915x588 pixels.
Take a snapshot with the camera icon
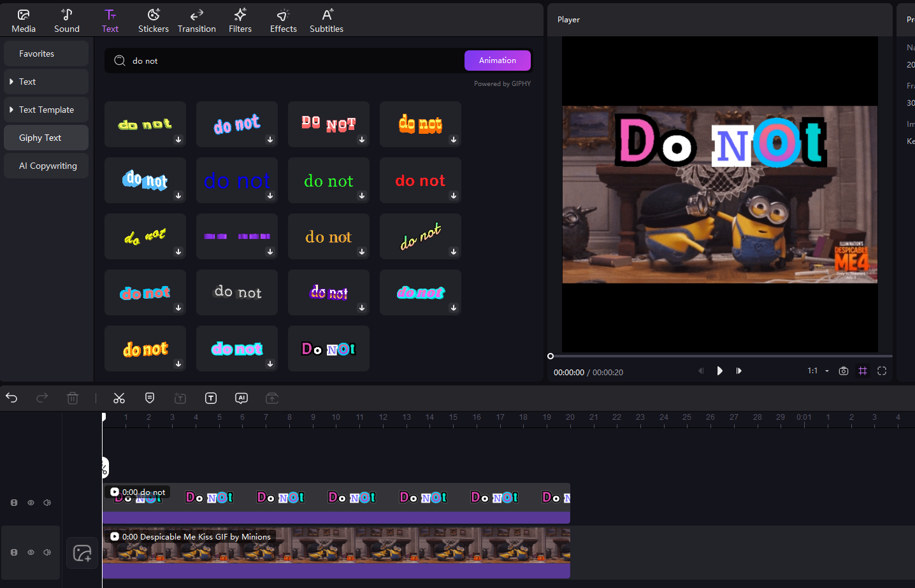[x=844, y=371]
